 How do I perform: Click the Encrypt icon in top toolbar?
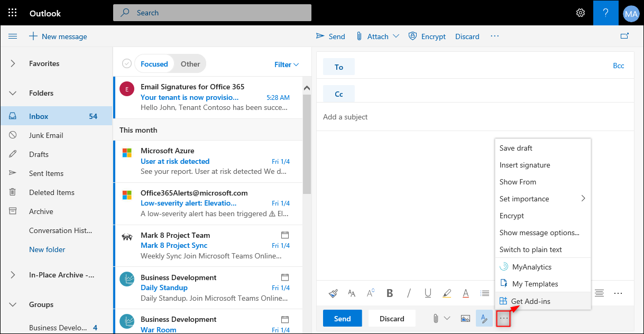pos(412,36)
